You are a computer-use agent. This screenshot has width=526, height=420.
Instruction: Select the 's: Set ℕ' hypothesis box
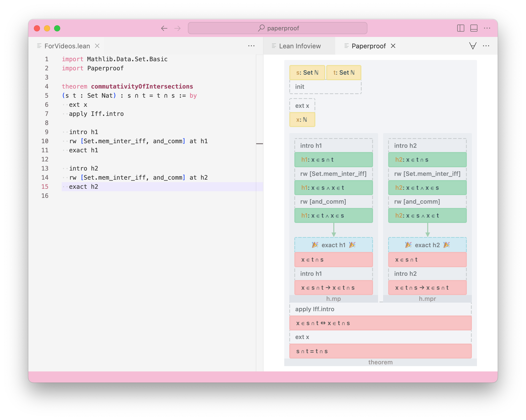click(x=307, y=73)
